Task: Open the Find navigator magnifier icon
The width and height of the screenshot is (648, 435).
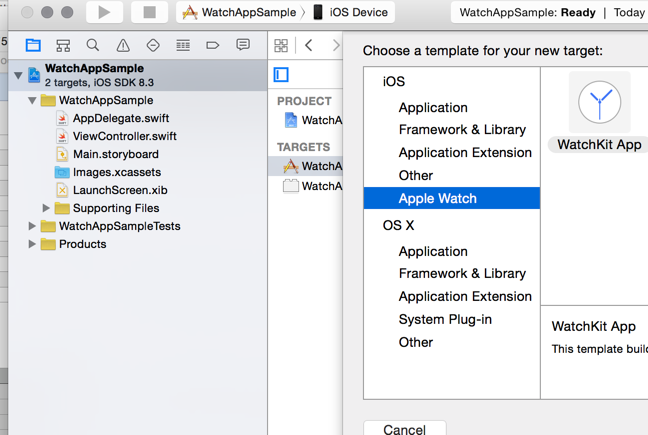Action: (x=93, y=46)
